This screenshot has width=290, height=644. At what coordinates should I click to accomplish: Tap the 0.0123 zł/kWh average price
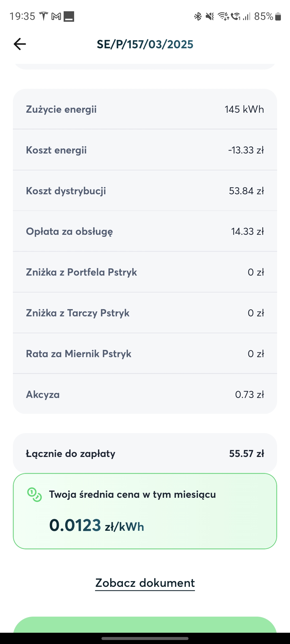pyautogui.click(x=97, y=525)
